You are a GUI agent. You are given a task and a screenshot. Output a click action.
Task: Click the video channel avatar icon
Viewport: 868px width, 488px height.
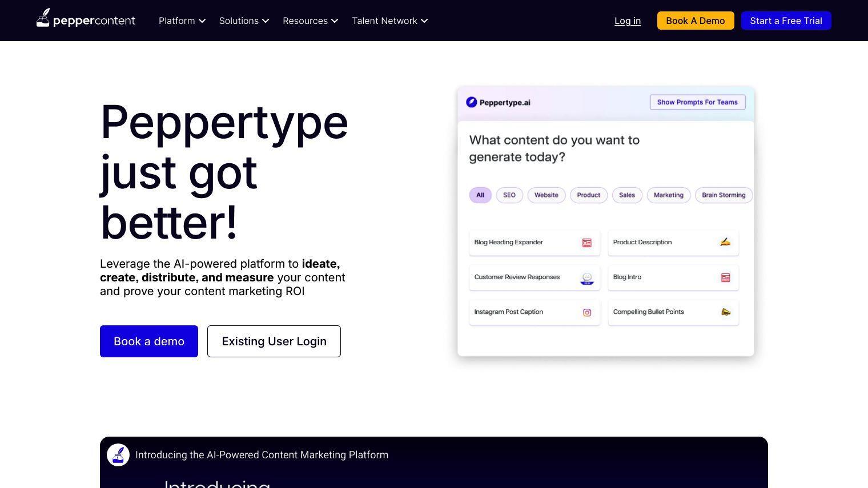[x=118, y=455]
